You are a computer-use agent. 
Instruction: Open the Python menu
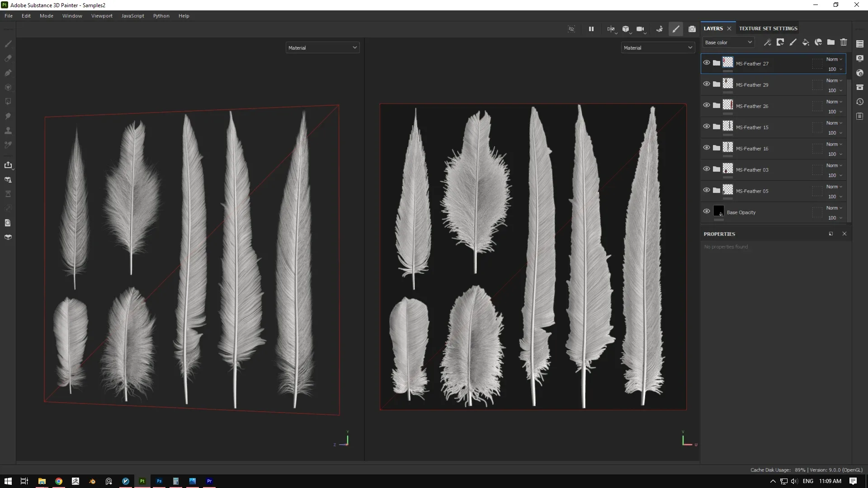coord(161,16)
